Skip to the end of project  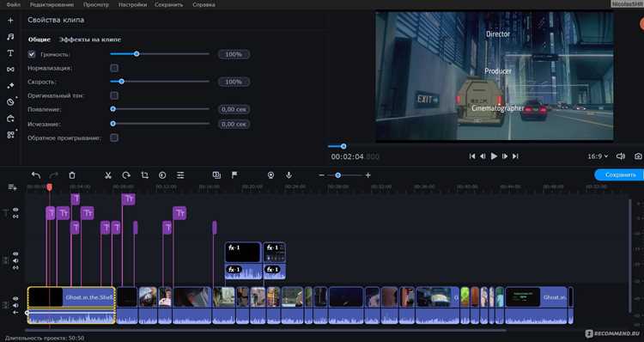point(515,156)
